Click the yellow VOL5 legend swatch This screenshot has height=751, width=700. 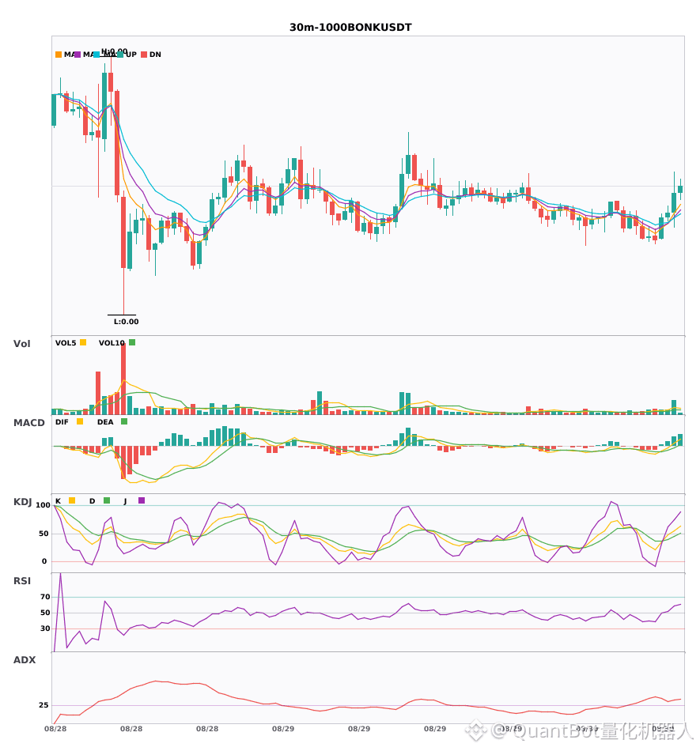point(83,342)
